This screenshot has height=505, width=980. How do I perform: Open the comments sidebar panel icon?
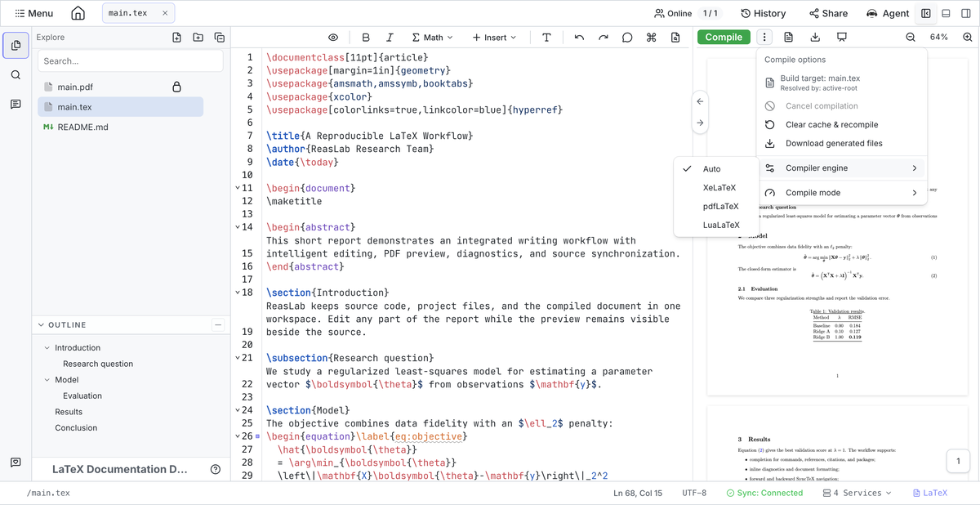click(x=16, y=105)
